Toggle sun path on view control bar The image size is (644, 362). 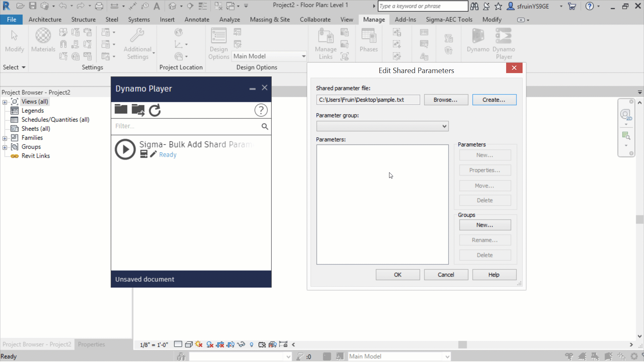[199, 344]
